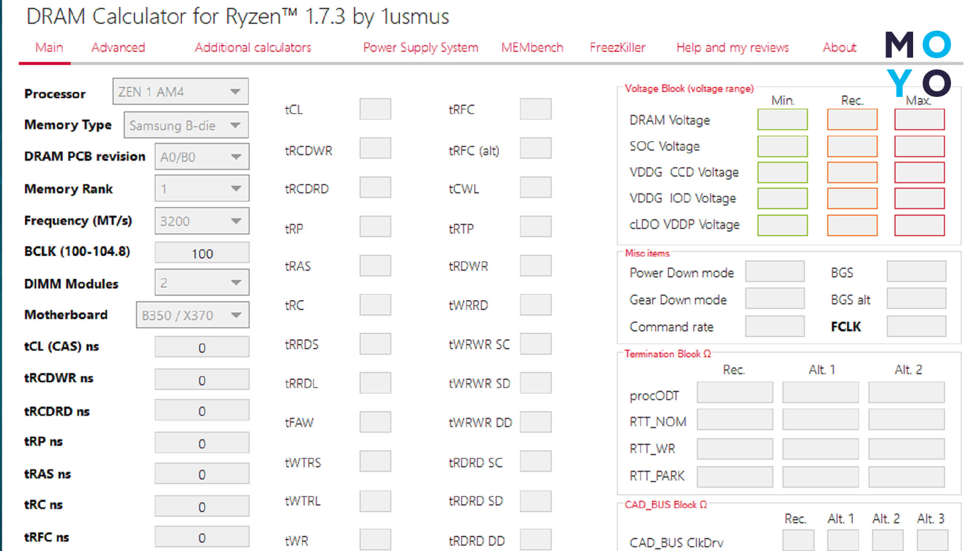Click the Gear Down mode field

coord(775,298)
